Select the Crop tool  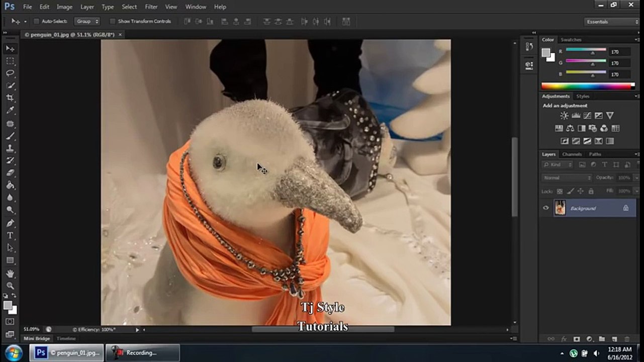click(x=10, y=98)
